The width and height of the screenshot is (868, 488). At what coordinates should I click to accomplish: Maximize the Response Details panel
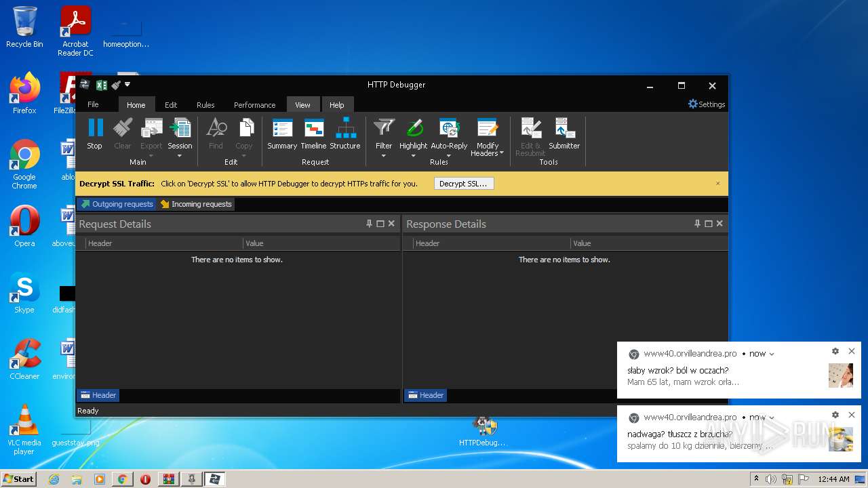(x=709, y=224)
